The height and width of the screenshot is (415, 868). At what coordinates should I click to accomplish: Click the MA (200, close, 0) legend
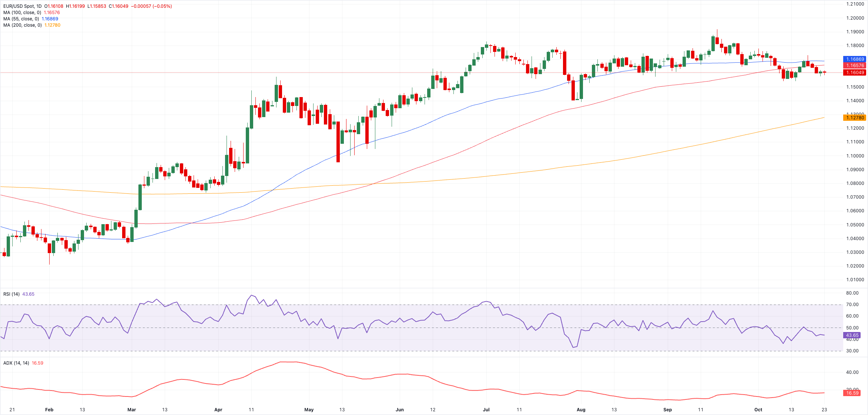(x=22, y=25)
